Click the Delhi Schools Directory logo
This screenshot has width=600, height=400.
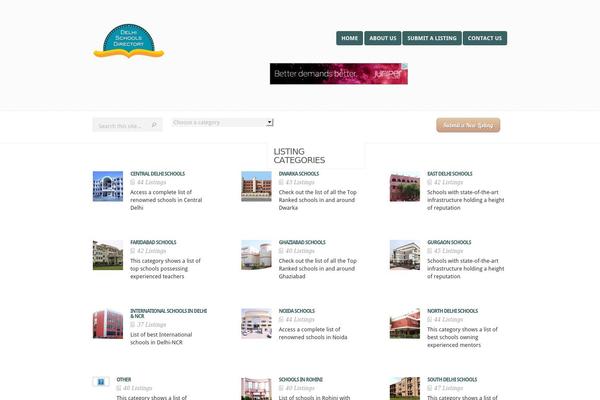129,41
